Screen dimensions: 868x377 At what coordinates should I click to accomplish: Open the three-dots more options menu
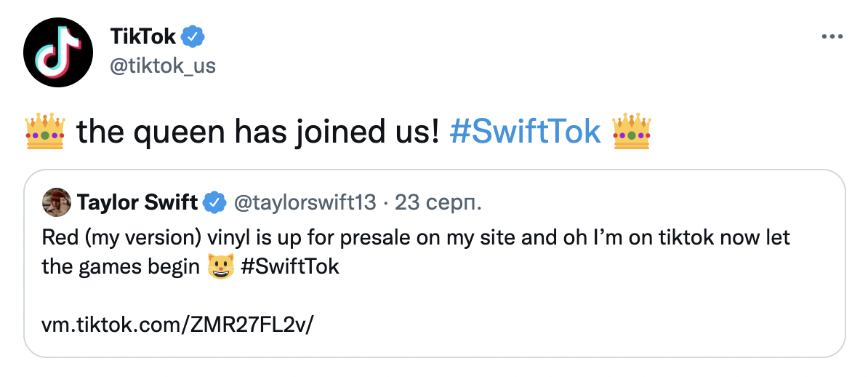831,36
